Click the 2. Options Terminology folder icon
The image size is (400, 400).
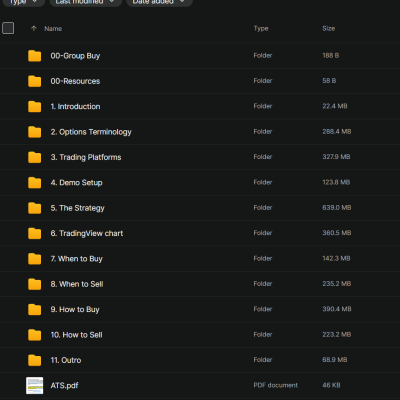tap(35, 132)
